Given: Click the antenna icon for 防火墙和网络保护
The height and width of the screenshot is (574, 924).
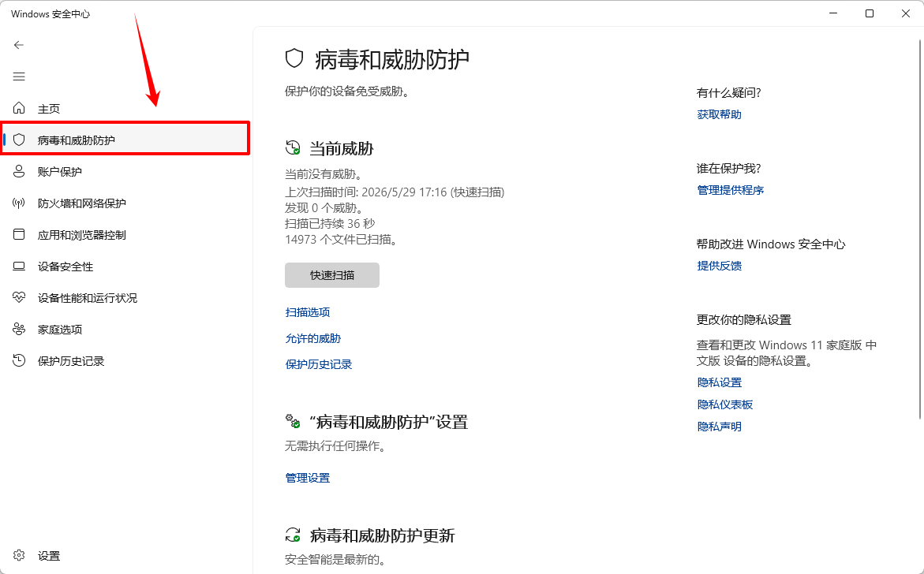Looking at the screenshot, I should tap(19, 203).
